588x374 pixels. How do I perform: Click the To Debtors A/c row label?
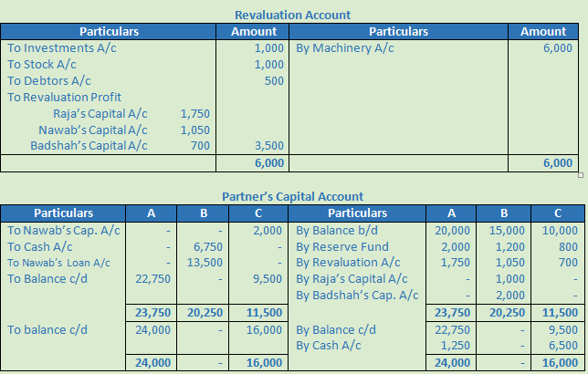pyautogui.click(x=49, y=81)
